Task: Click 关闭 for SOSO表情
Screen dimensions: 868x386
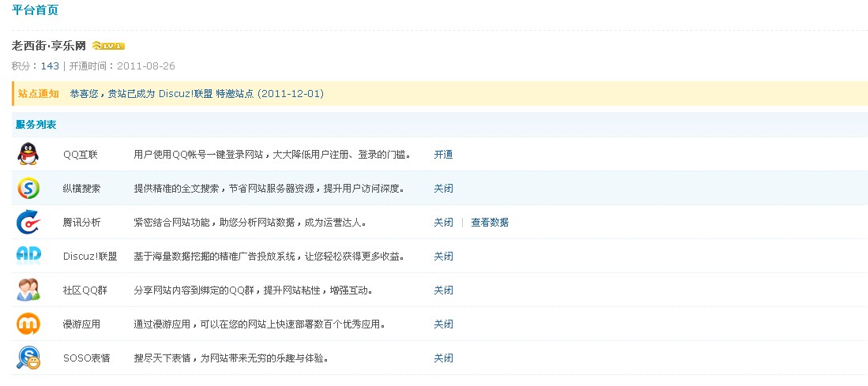Action: point(443,358)
